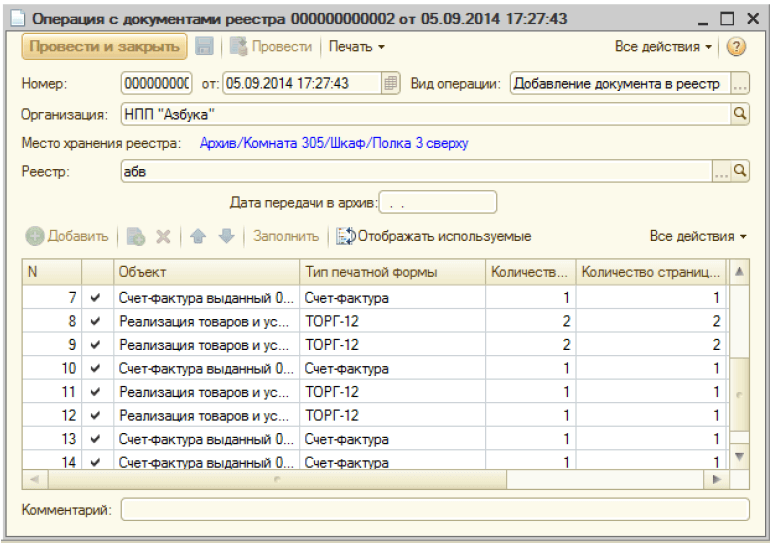Open Вид операции selection ellipsis button
Image resolution: width=774 pixels, height=545 pixels.
point(739,84)
